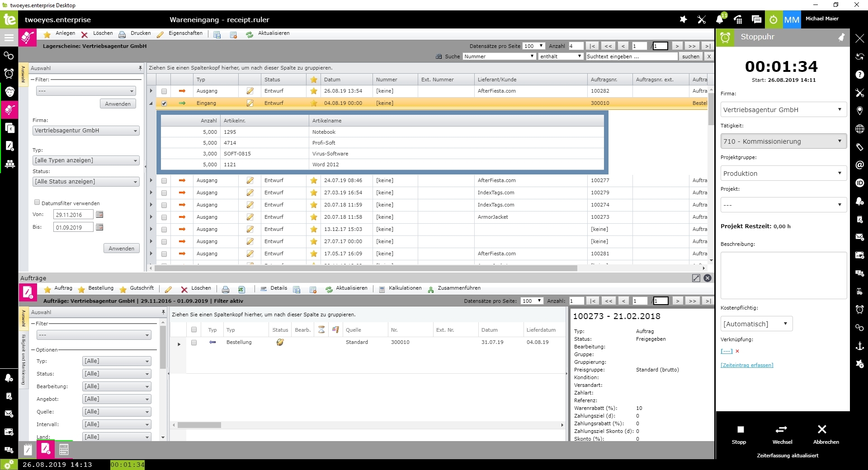868x470 pixels.
Task: Click Abbrechen in the Stoppuhr panel
Action: pyautogui.click(x=826, y=434)
